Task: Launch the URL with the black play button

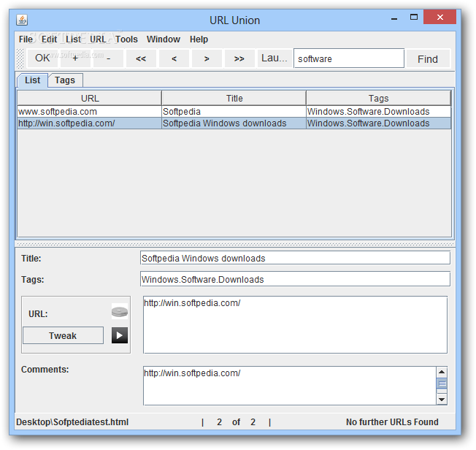Action: coord(120,335)
